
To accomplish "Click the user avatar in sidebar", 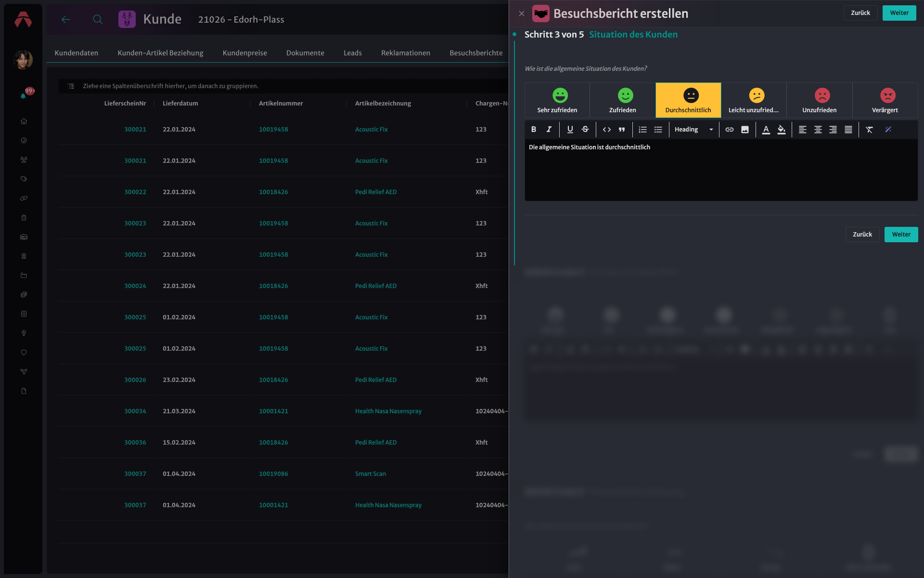I will coord(23,60).
